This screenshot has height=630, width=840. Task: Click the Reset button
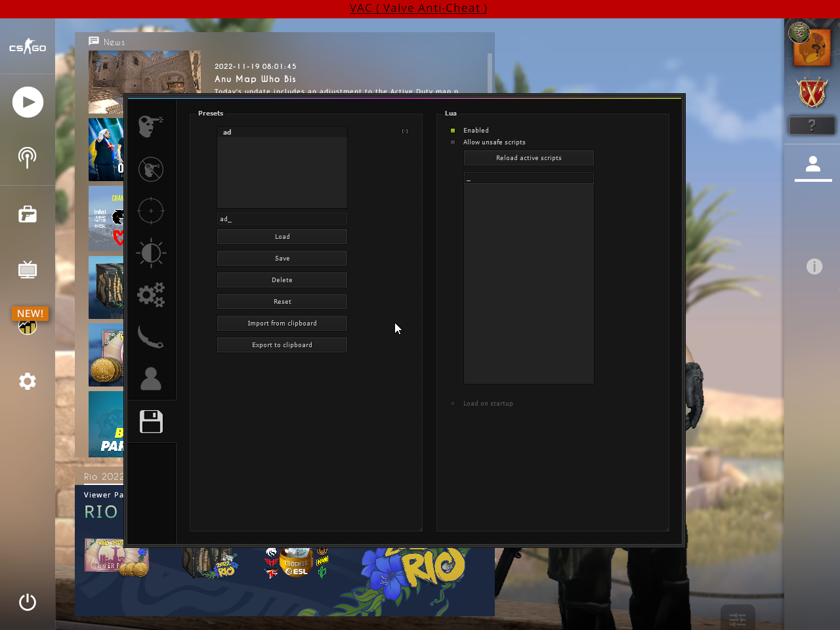click(282, 302)
